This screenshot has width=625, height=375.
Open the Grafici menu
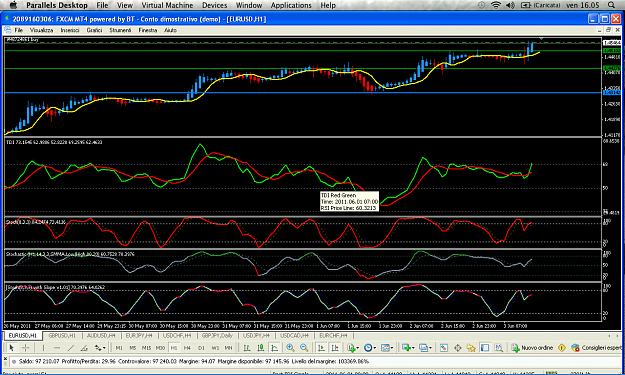(x=94, y=30)
